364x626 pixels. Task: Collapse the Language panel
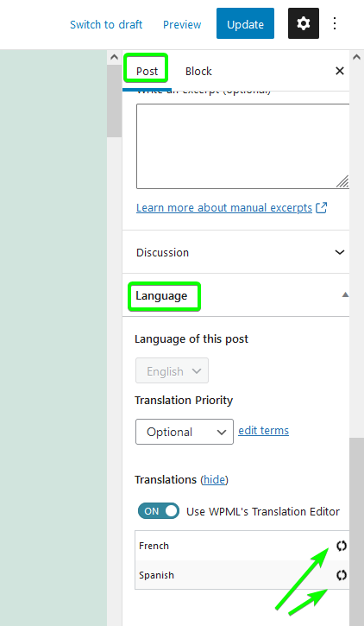coord(236,295)
